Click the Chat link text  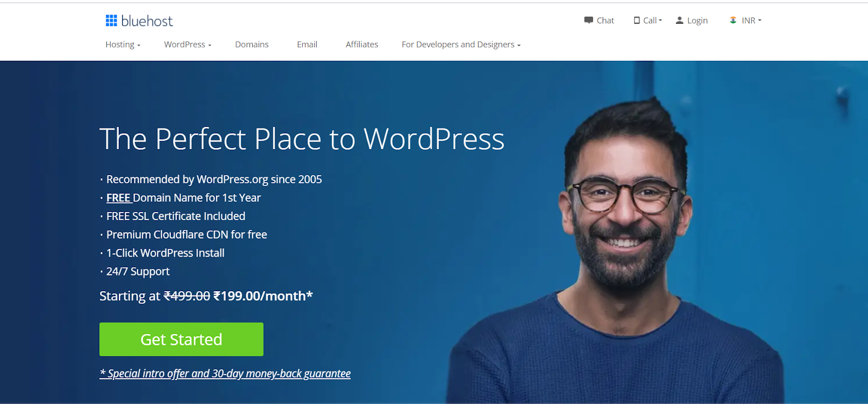click(605, 21)
